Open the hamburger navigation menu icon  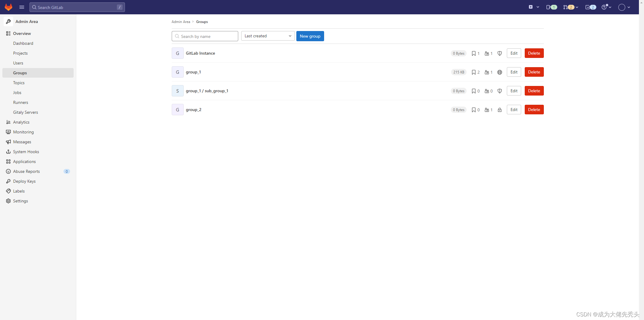pyautogui.click(x=22, y=7)
